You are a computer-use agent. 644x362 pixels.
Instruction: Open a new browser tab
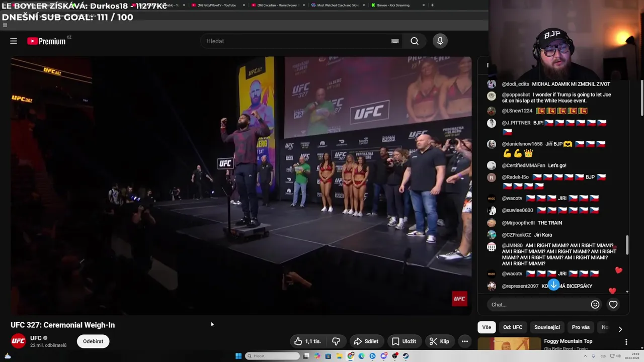(433, 5)
